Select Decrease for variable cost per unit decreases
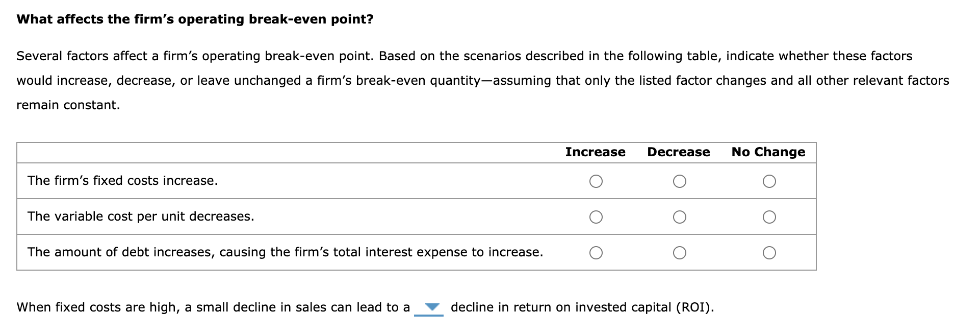 (680, 217)
